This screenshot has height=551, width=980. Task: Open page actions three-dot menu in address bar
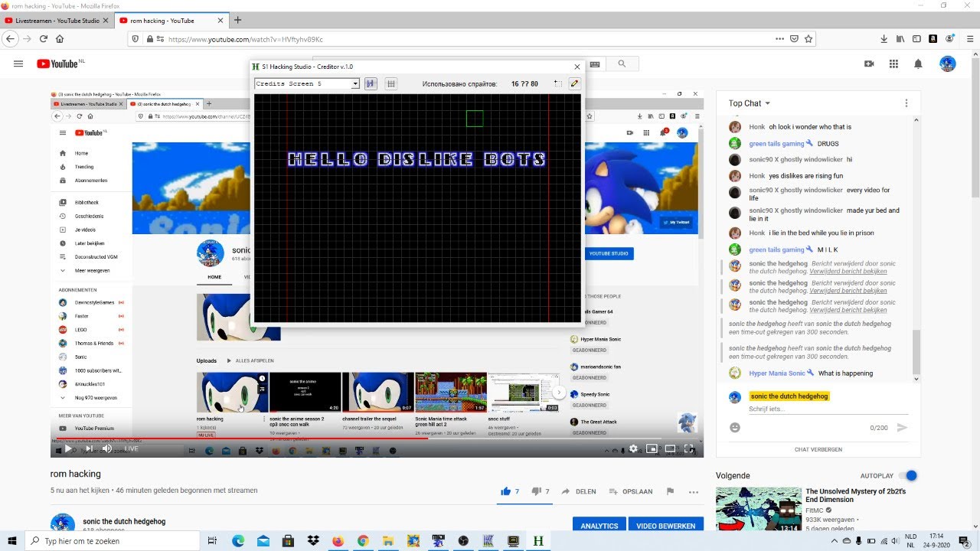(779, 39)
